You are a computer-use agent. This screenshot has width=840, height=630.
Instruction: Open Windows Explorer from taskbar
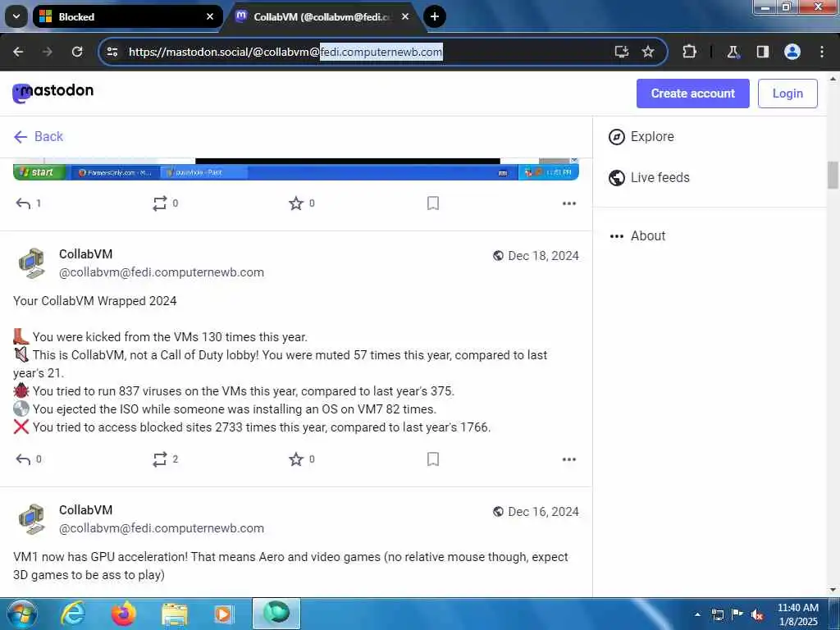175,614
